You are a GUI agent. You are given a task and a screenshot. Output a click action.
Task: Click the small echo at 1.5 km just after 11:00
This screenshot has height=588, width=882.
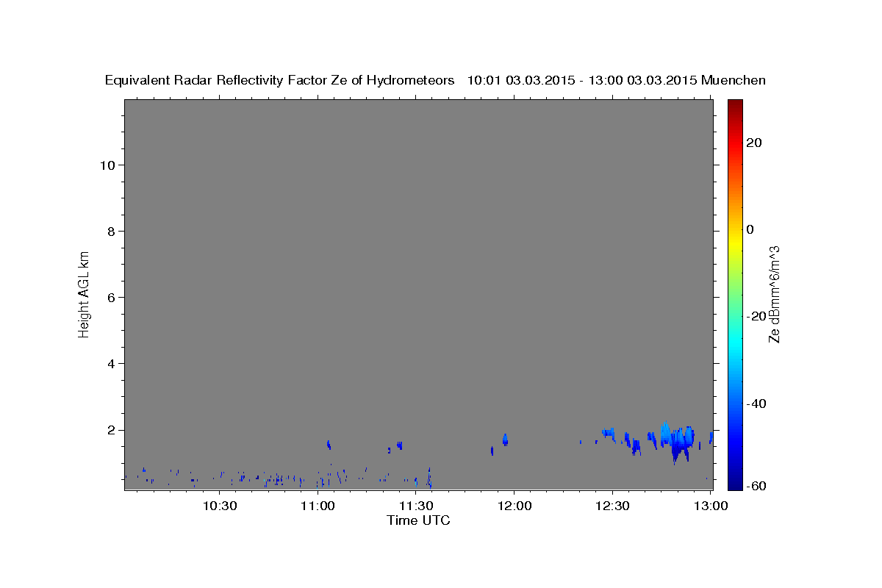coord(329,444)
